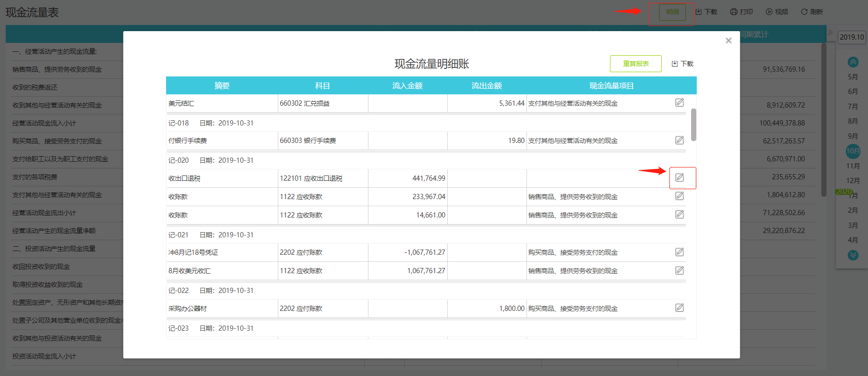The width and height of the screenshot is (868, 376).
Task: Select 5月 in period list
Action: click(853, 77)
